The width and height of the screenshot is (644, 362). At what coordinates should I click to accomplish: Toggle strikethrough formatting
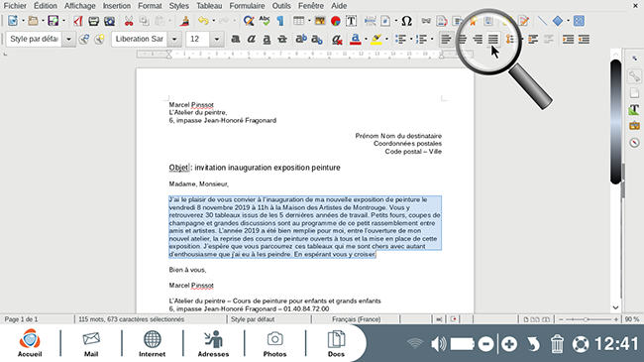tap(282, 39)
